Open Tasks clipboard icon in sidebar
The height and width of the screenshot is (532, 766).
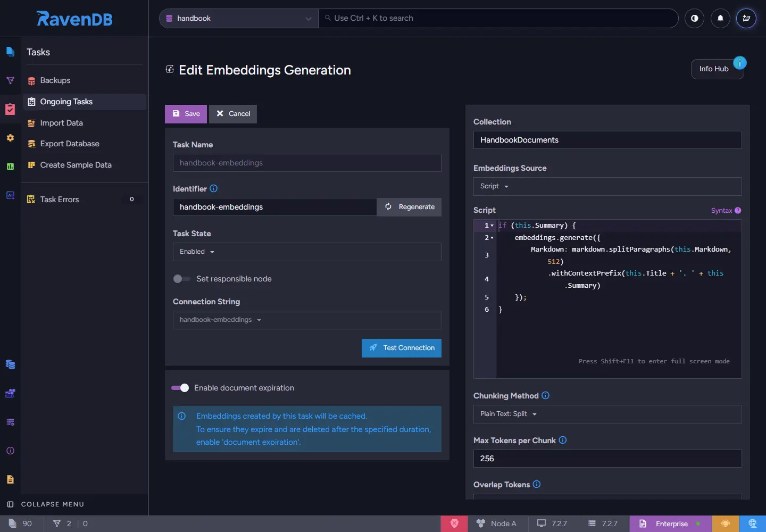click(10, 109)
